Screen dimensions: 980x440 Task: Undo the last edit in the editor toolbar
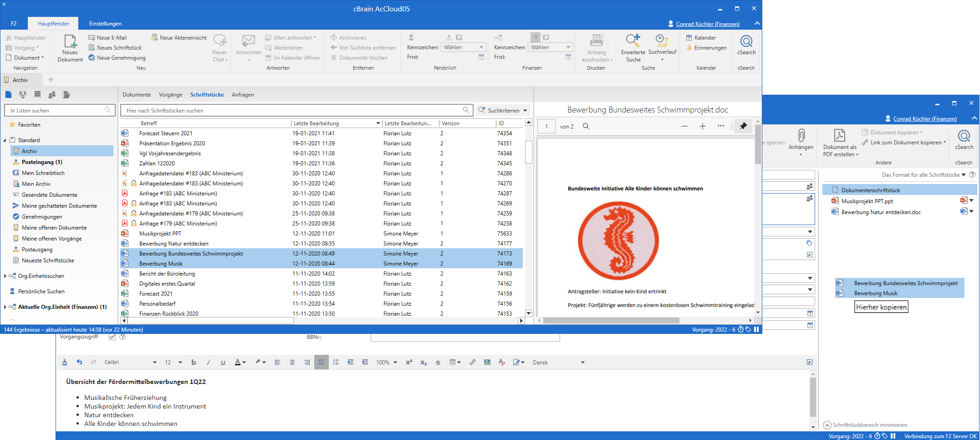[79, 362]
